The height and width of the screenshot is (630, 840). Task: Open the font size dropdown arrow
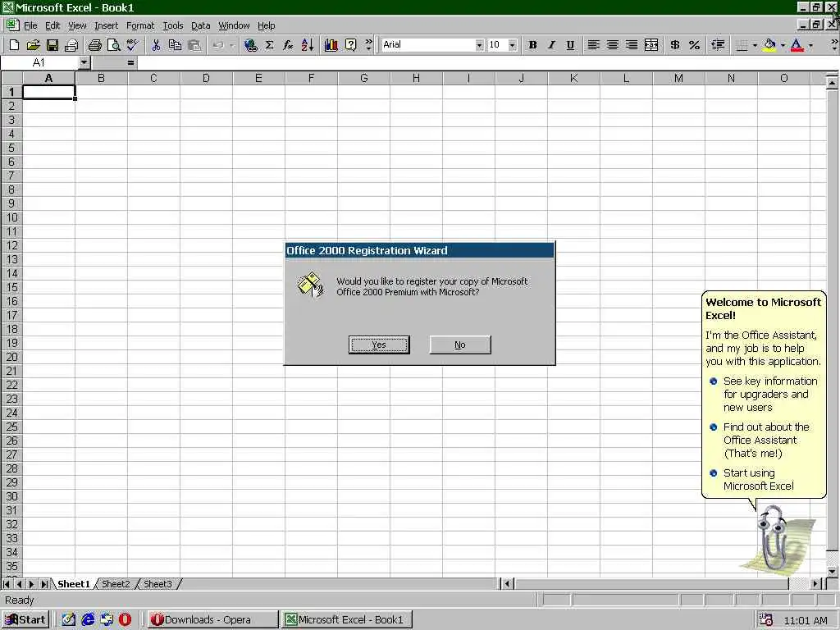coord(513,45)
